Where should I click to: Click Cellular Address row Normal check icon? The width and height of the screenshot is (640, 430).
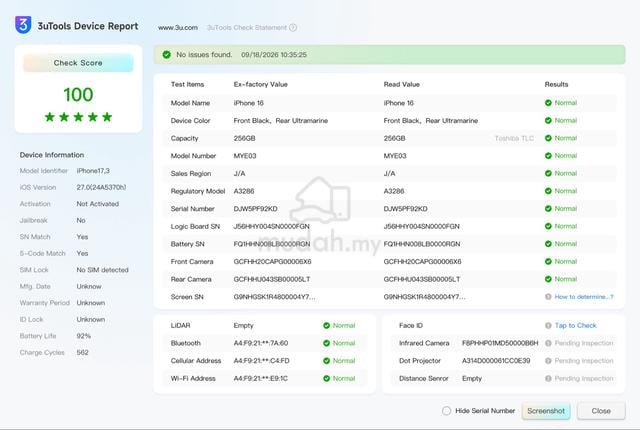(326, 361)
